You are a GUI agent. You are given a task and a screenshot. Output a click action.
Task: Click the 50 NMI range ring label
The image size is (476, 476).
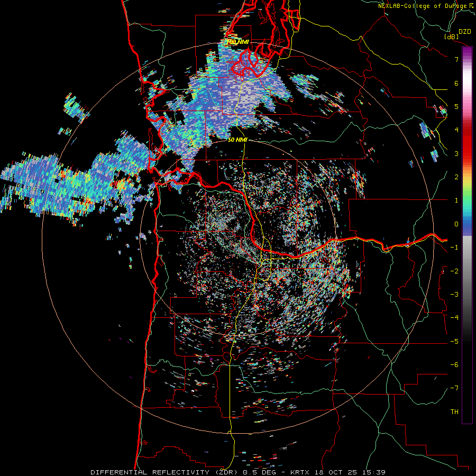[237, 140]
